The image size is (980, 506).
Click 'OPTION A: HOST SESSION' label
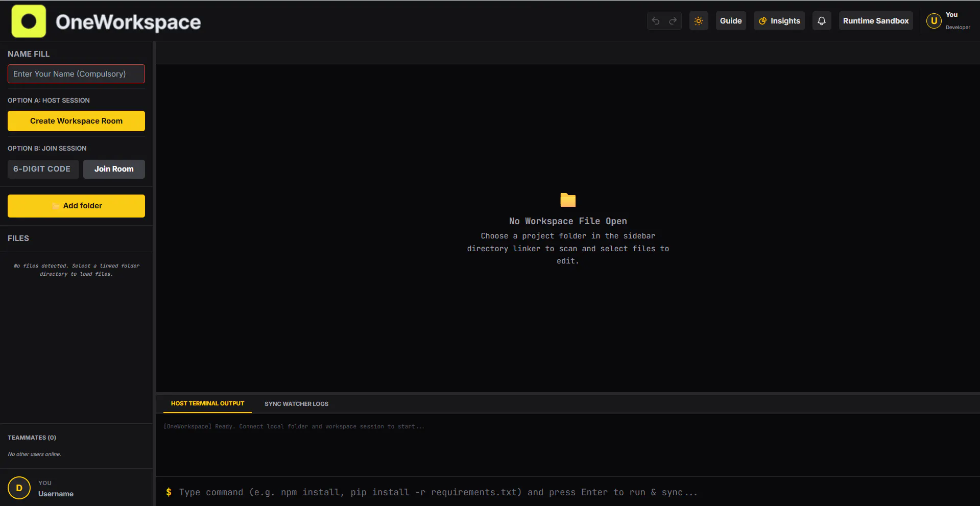49,101
